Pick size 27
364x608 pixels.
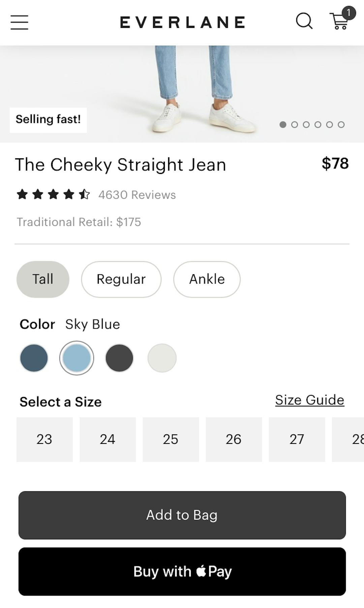[x=297, y=439]
